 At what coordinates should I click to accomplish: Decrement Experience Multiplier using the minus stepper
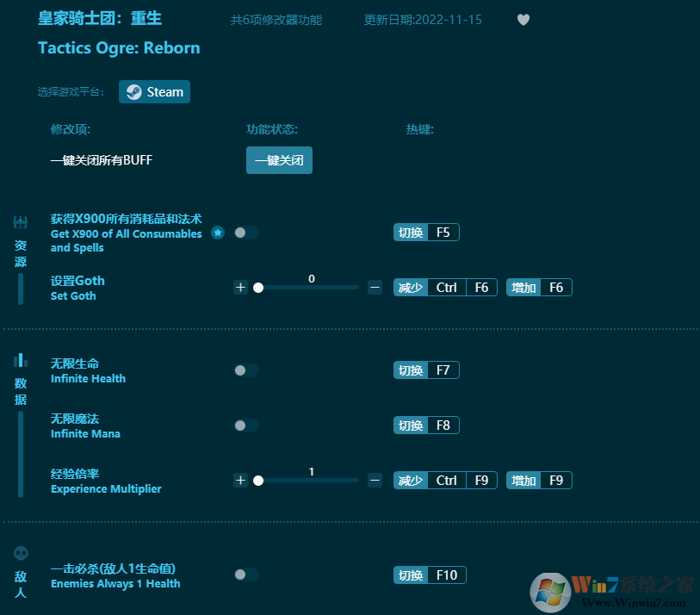click(x=374, y=480)
